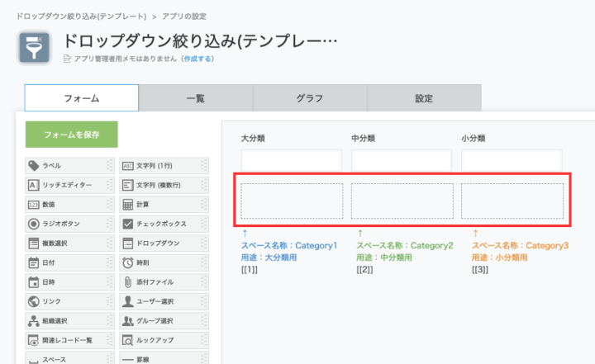
Task: Click the Attachment file paperclip icon
Action: 128,282
